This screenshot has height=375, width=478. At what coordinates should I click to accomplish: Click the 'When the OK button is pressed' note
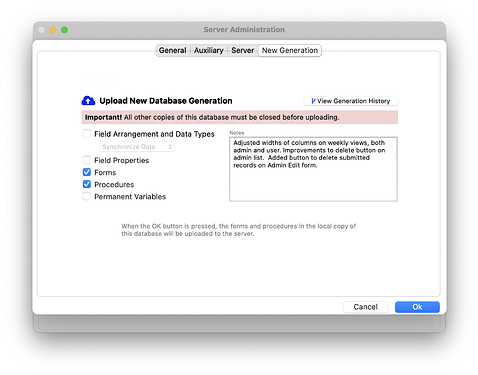(238, 230)
